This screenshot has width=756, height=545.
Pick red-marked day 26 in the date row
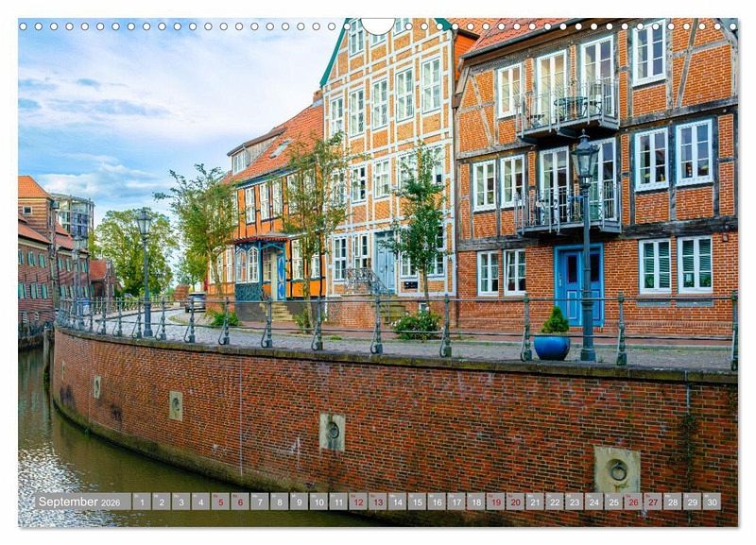(x=632, y=502)
